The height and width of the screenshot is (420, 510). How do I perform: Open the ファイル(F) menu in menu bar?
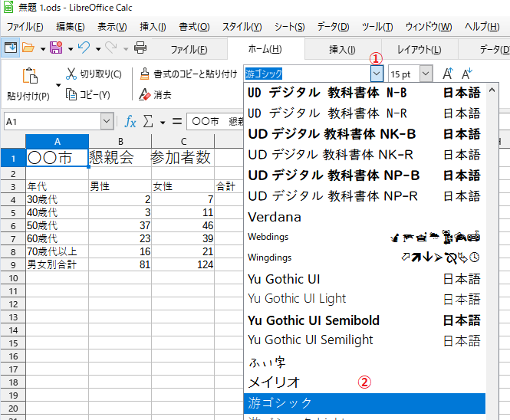pos(25,27)
